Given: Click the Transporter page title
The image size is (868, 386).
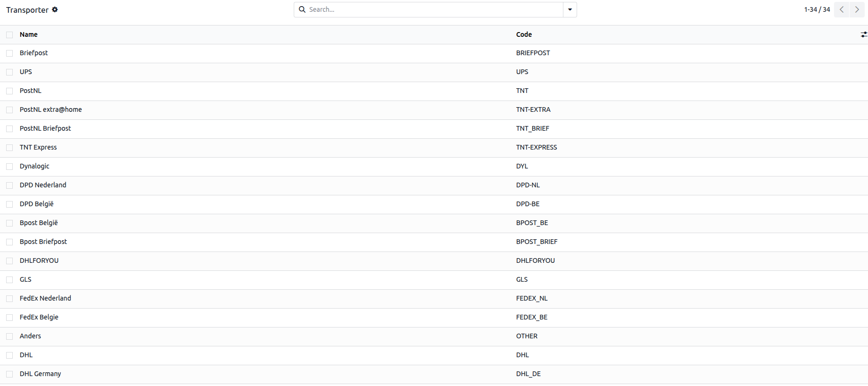Looking at the screenshot, I should pos(27,10).
